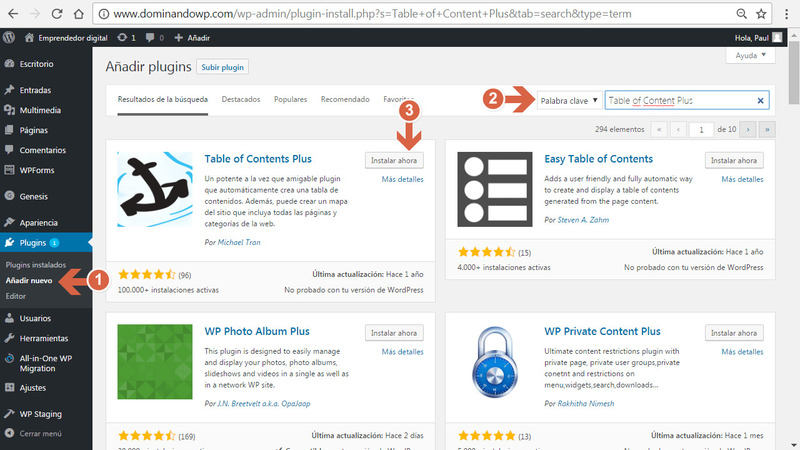The image size is (800, 450).
Task: Switch to the Populares tab
Action: (290, 99)
